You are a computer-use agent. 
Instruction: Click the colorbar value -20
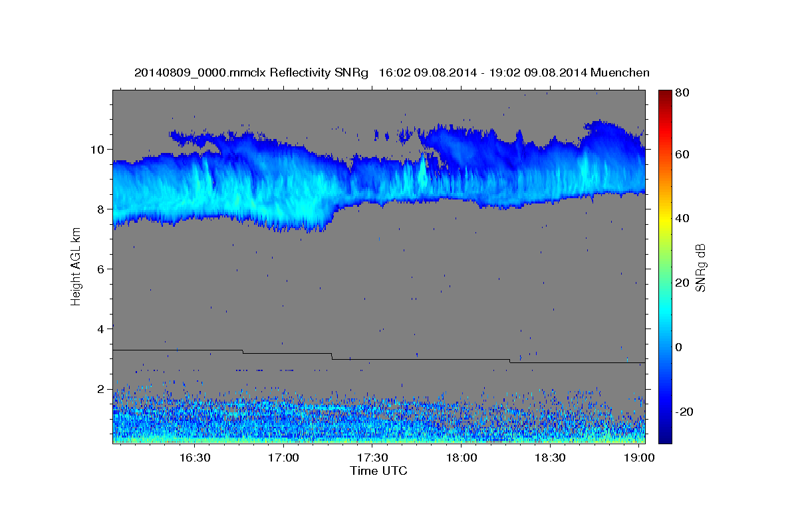coord(684,412)
